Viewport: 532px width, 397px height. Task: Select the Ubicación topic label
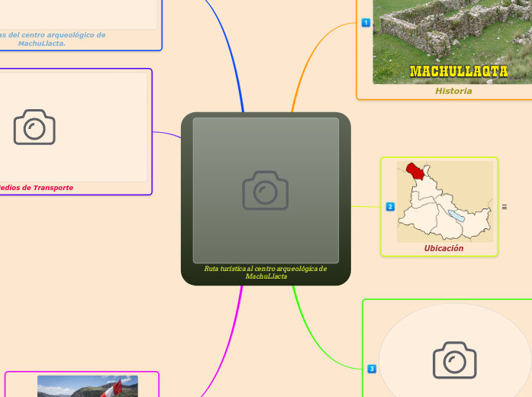click(443, 248)
